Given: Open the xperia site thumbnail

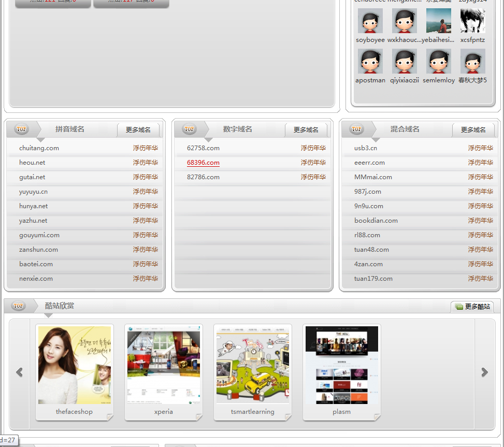Looking at the screenshot, I should pos(164,365).
